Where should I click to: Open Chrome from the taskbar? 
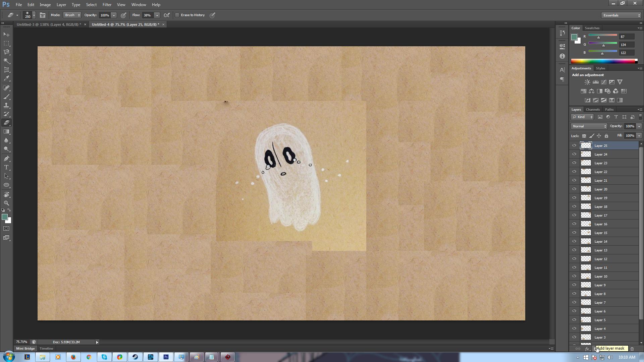click(x=89, y=357)
